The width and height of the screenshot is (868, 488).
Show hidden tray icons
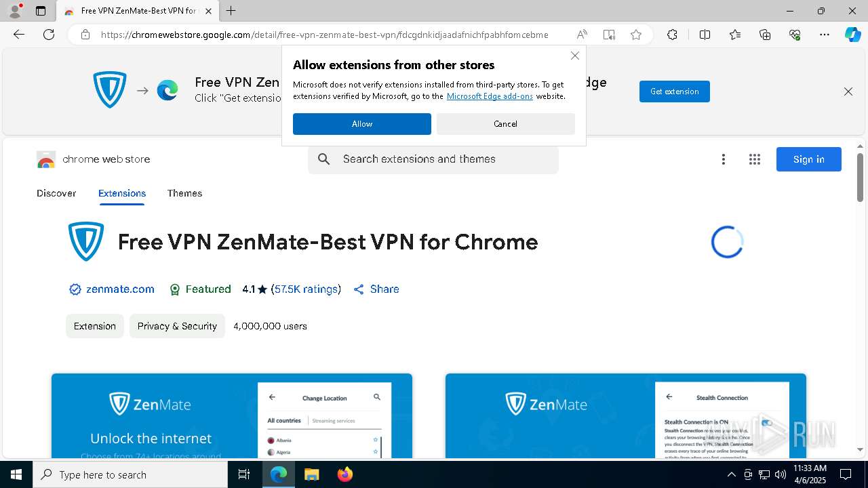(x=731, y=474)
